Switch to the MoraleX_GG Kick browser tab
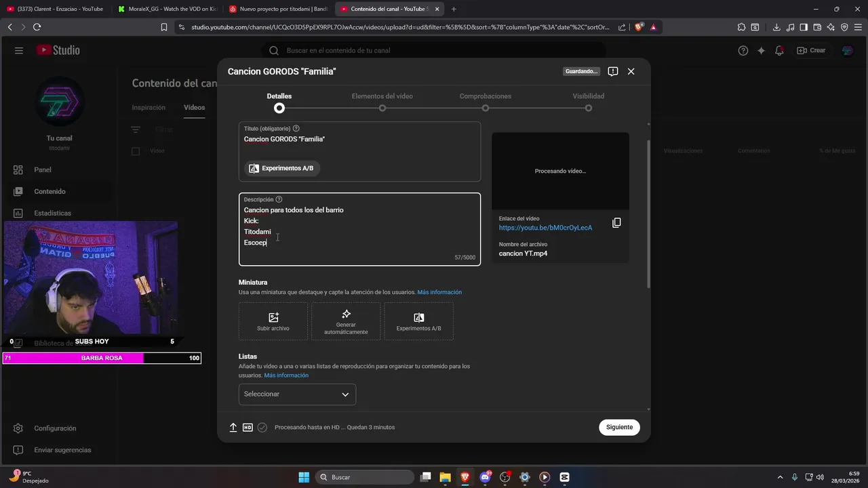The height and width of the screenshot is (488, 868). 167,9
